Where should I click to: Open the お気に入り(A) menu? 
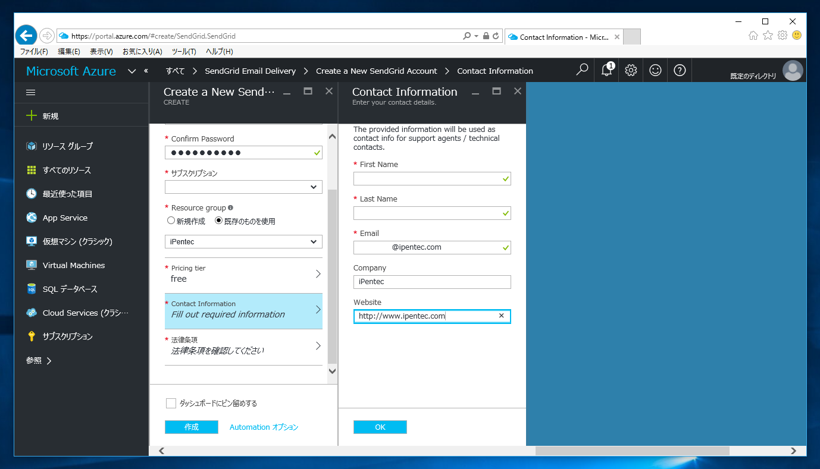click(142, 52)
